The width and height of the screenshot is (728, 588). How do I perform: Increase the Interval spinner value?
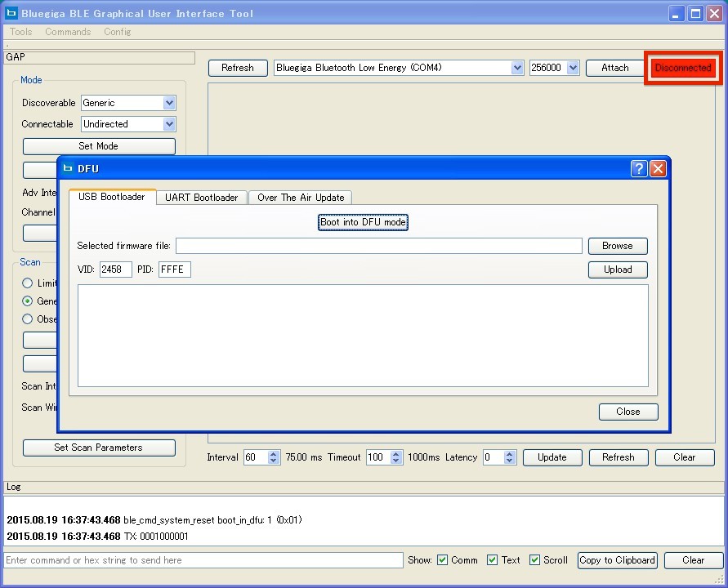coord(274,454)
